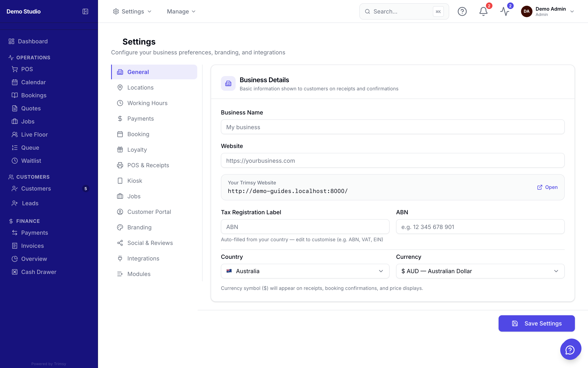
Task: Click the Save Settings button
Action: pyautogui.click(x=537, y=323)
